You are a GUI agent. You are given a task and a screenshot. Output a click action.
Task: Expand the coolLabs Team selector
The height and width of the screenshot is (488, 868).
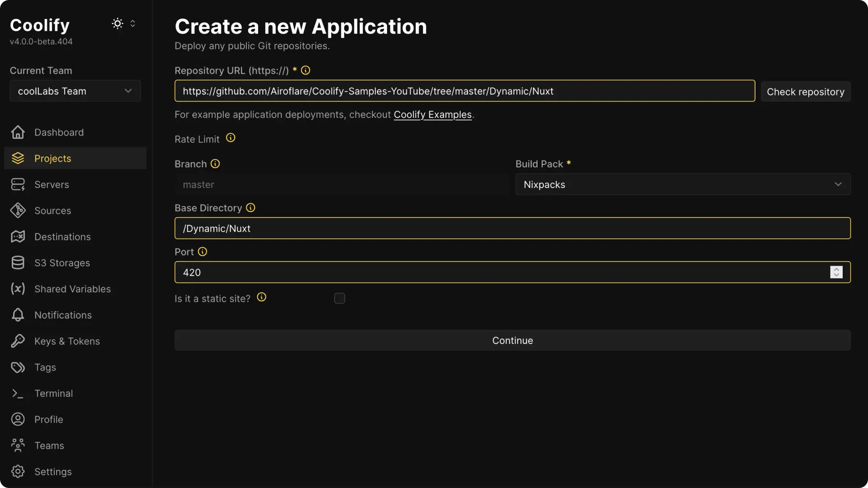[75, 91]
